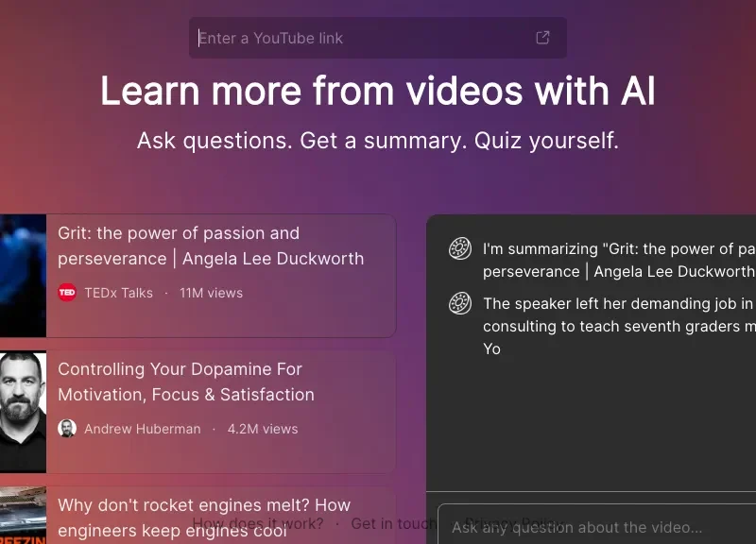Click the 4.2M views text
The height and width of the screenshot is (544, 756).
[x=262, y=429]
